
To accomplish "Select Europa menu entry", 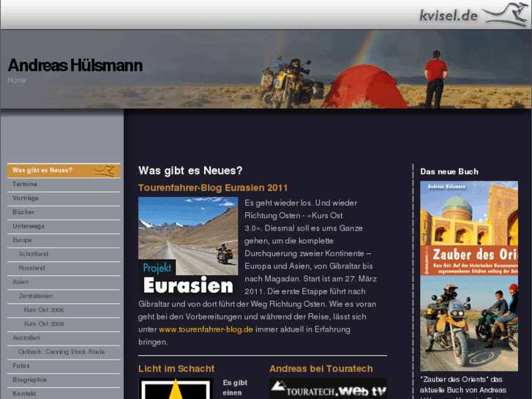I will 64,240.
